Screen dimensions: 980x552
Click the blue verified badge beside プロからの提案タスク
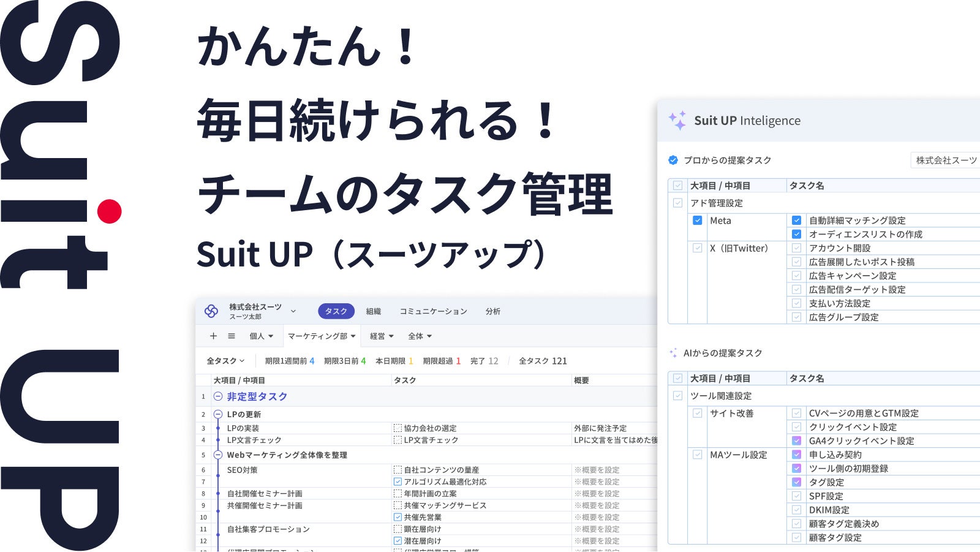pos(673,160)
